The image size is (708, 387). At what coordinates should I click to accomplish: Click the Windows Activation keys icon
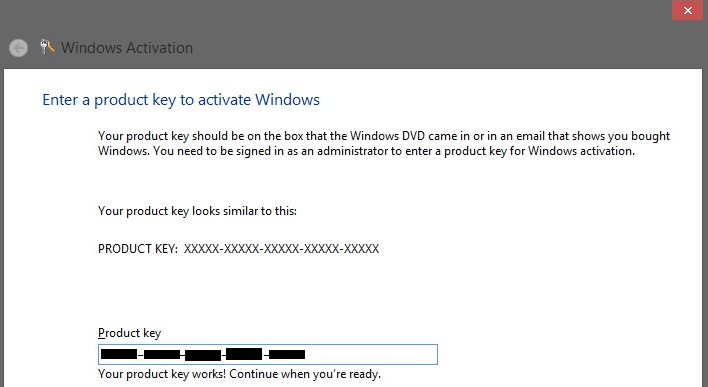(x=47, y=47)
